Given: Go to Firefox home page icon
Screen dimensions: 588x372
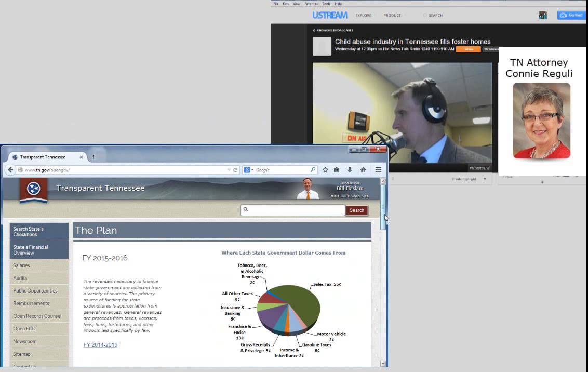Looking at the screenshot, I should pyautogui.click(x=363, y=170).
